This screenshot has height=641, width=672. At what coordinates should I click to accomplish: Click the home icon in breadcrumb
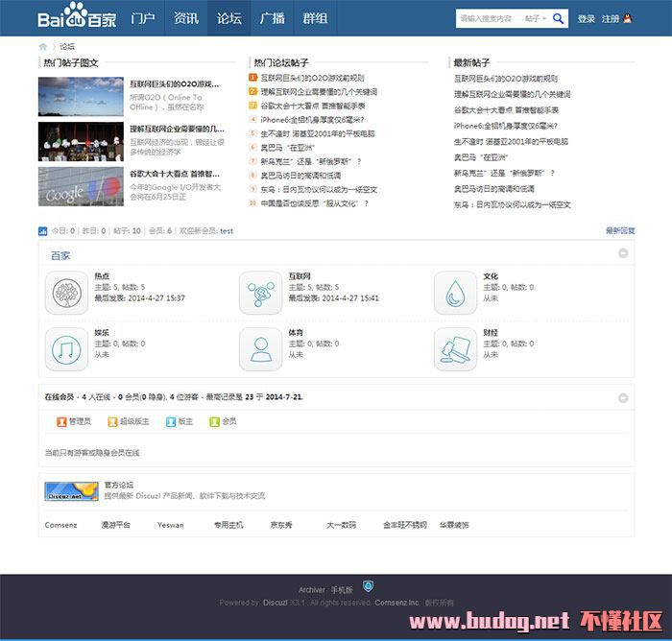pyautogui.click(x=43, y=46)
